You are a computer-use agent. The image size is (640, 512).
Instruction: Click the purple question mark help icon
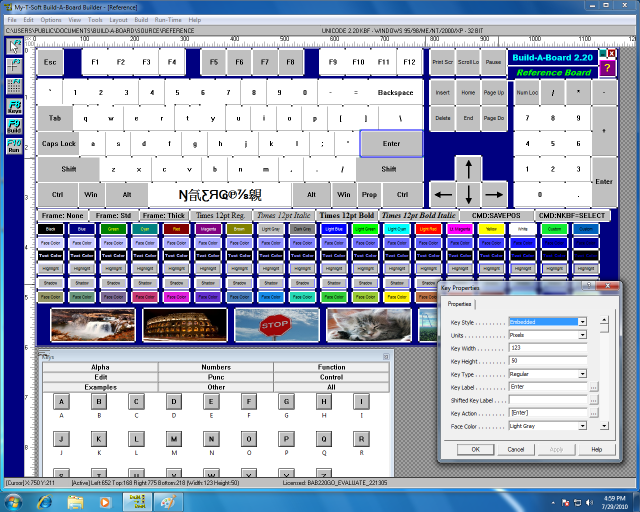(x=608, y=67)
